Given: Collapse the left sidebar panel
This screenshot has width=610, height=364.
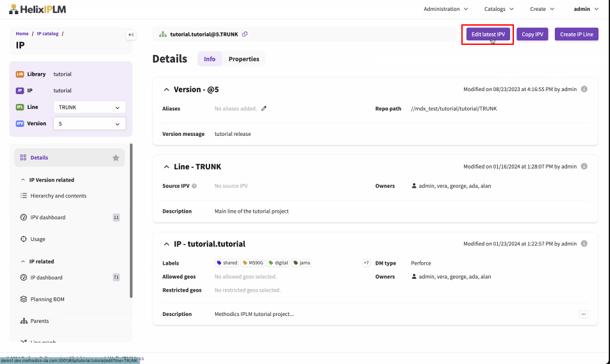Looking at the screenshot, I should pos(131,35).
